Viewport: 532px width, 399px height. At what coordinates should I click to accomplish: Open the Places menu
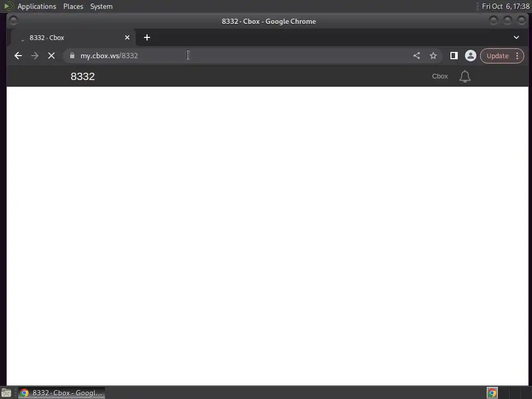73,6
